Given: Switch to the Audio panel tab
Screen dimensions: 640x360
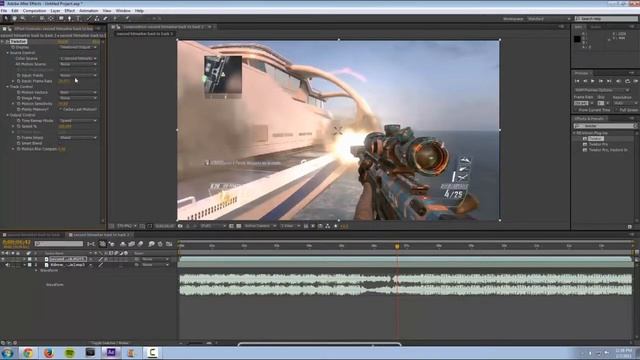Looking at the screenshot, I should point(596,27).
